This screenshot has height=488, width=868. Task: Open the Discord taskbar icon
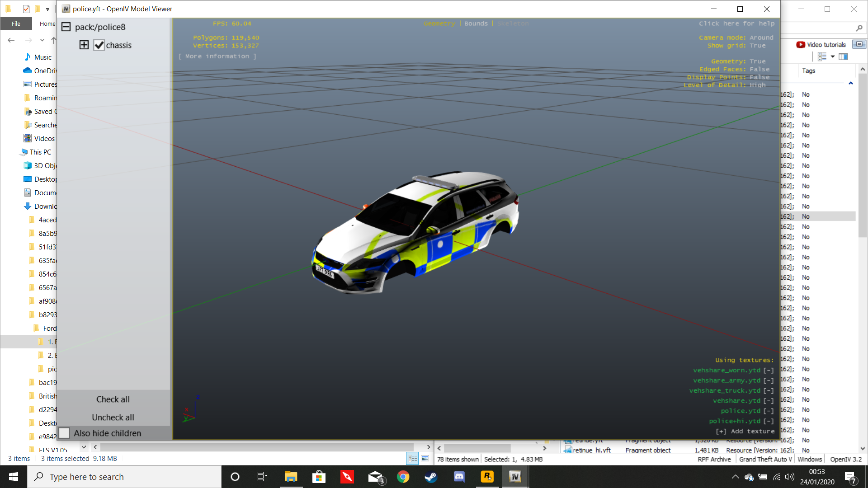459,477
